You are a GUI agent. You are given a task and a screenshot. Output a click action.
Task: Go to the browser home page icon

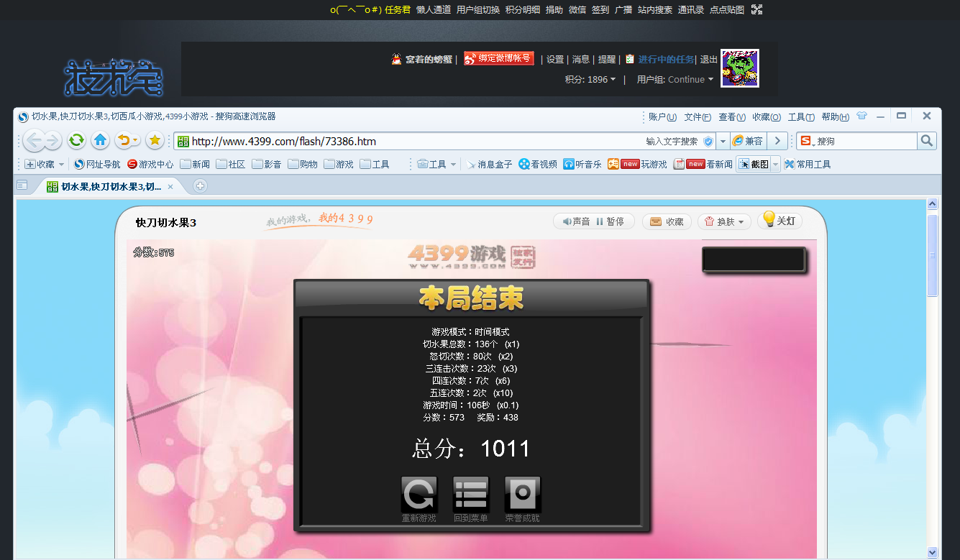tap(101, 140)
